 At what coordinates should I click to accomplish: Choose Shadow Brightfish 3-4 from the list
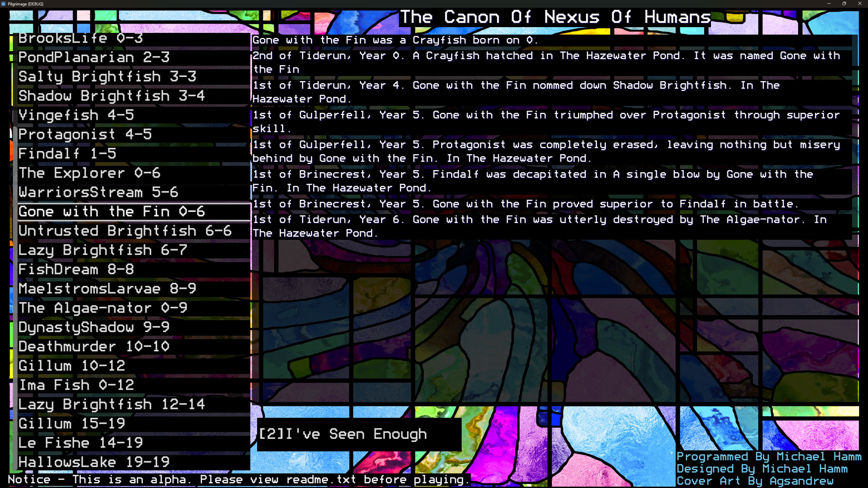134,96
